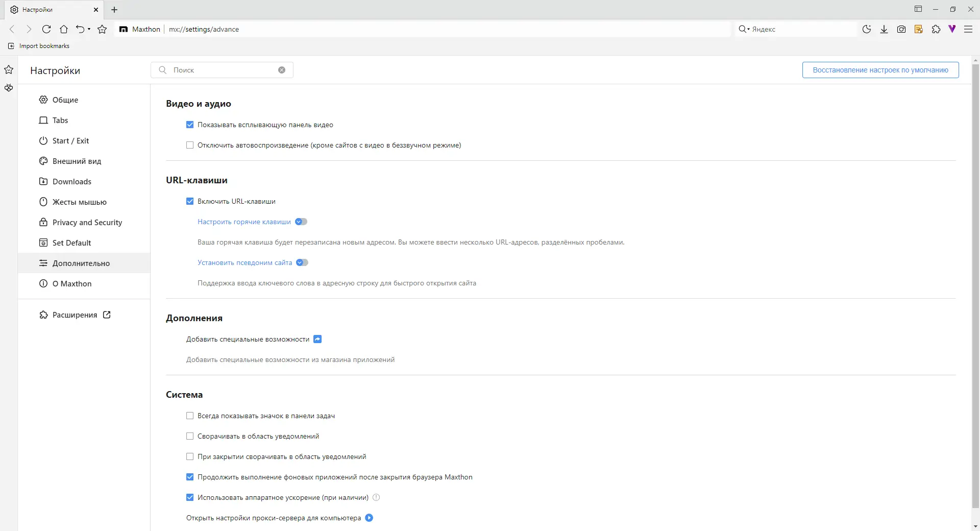Enable the disable-autoplay checkbox

(190, 145)
